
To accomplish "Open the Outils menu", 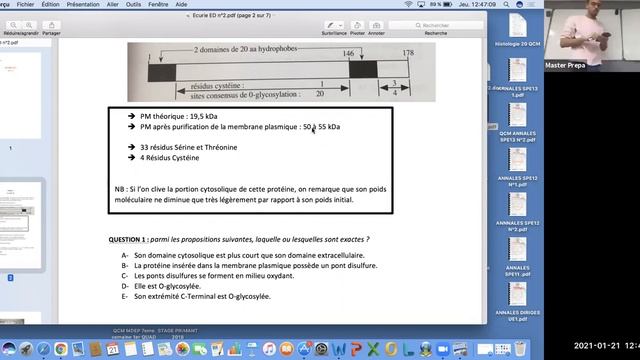I will click(133, 4).
